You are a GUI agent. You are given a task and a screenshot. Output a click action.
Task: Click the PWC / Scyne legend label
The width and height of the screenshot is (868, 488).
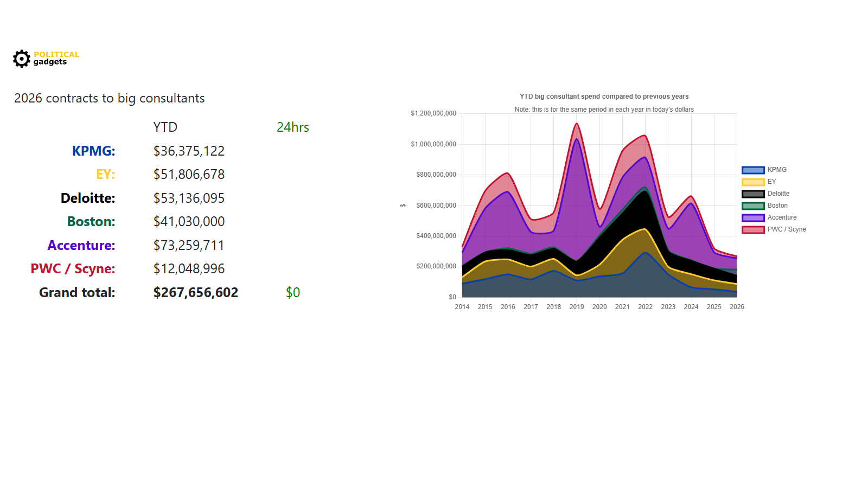(x=787, y=229)
